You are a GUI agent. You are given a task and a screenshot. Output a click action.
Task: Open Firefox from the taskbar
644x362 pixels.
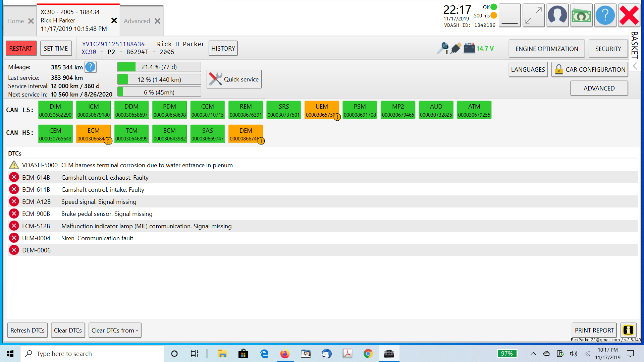coord(285,354)
